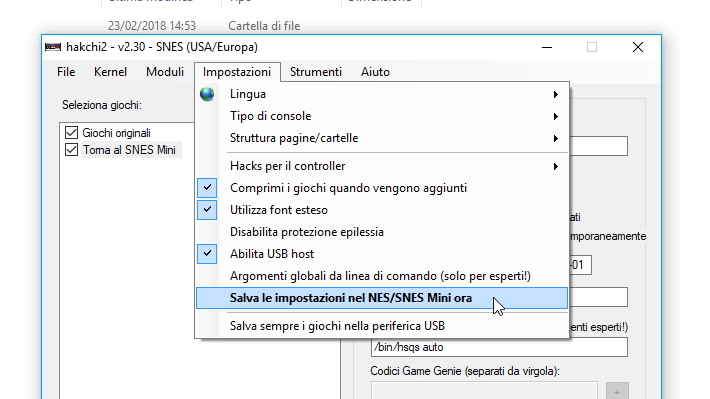Expand the Tipo di console submenu
The height and width of the screenshot is (399, 710).
pos(382,116)
